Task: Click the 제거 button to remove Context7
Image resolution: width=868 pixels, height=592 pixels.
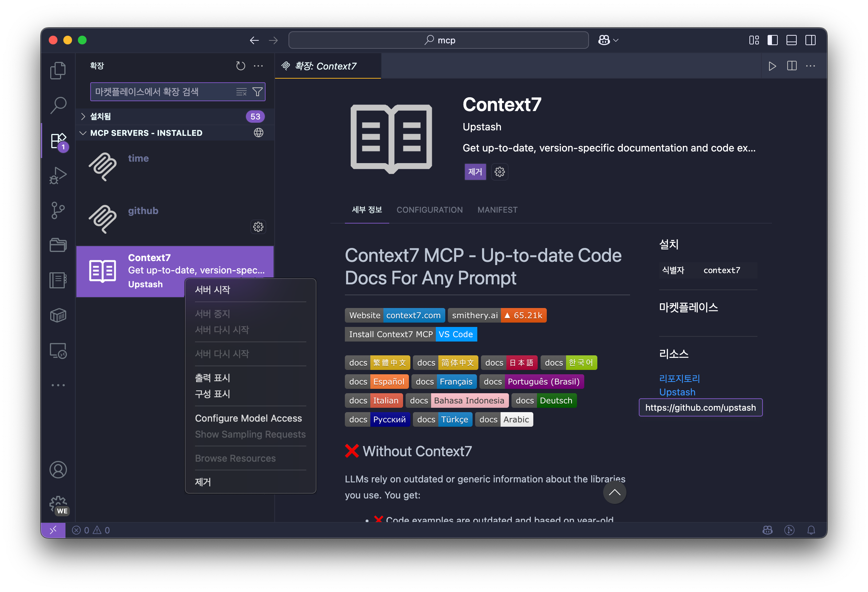Action: tap(475, 172)
